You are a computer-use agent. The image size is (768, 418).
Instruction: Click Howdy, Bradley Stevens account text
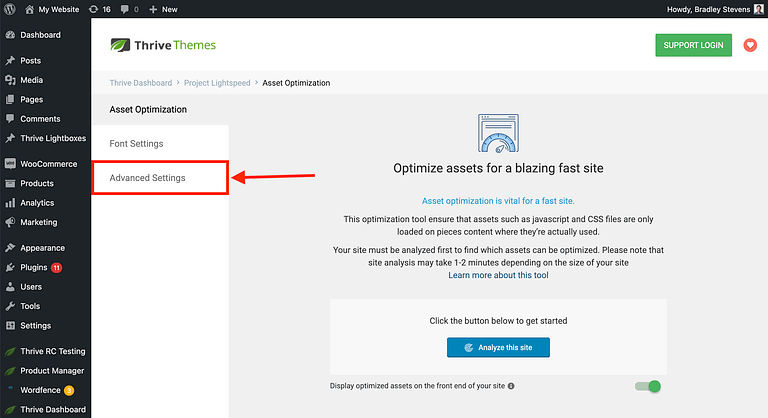(708, 9)
